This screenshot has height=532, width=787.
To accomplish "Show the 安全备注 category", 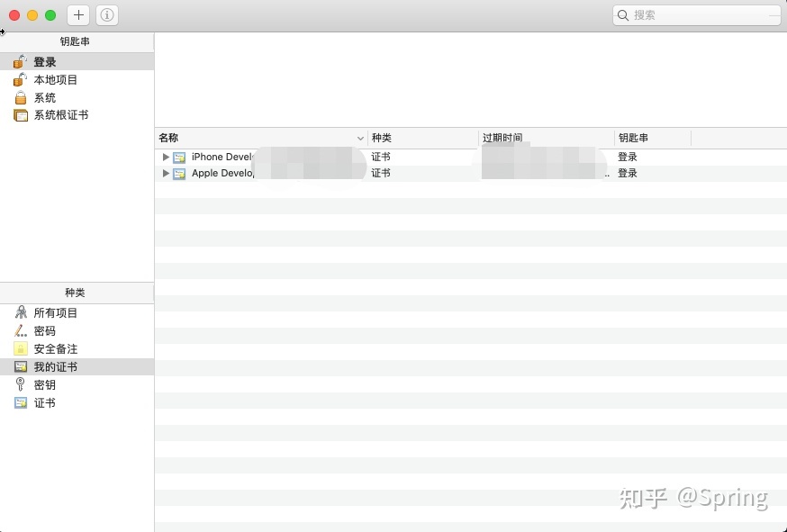I will point(77,348).
